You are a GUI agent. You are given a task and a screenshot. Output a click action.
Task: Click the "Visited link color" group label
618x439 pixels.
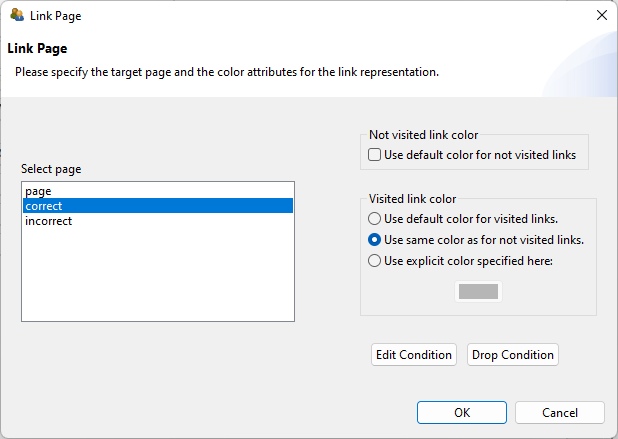(x=412, y=199)
